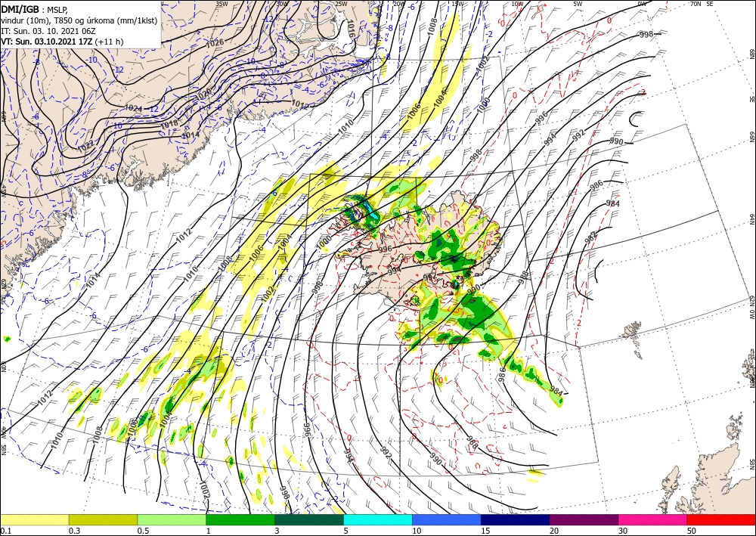Select the 'vindur (10m), T850 og úrkoma' line
This screenshot has height=536, width=756.
click(x=79, y=20)
